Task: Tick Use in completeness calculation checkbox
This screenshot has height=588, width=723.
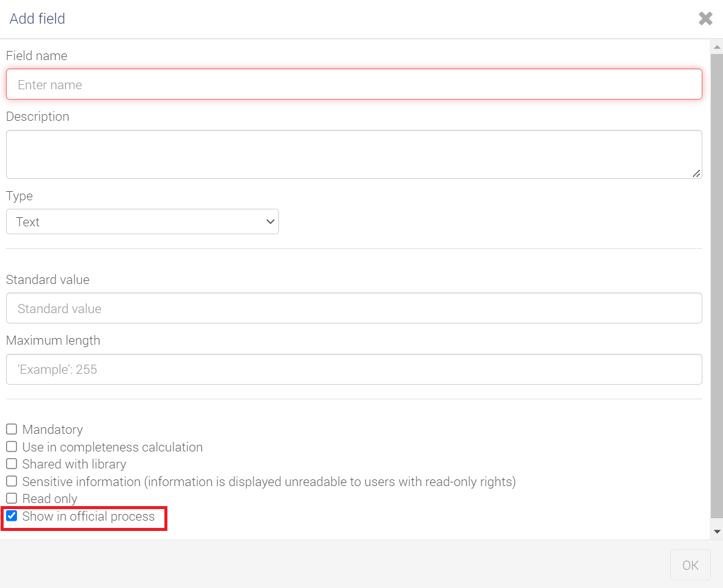Action: coord(12,447)
